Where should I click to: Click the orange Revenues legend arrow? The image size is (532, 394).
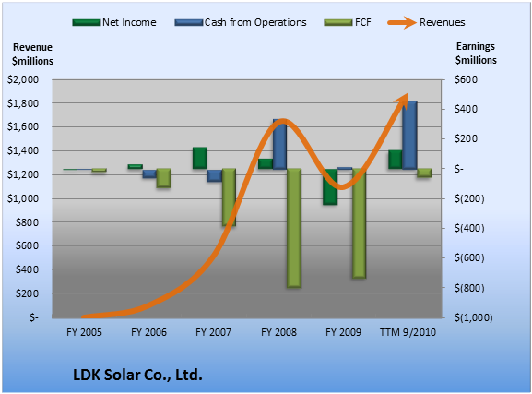pos(402,23)
